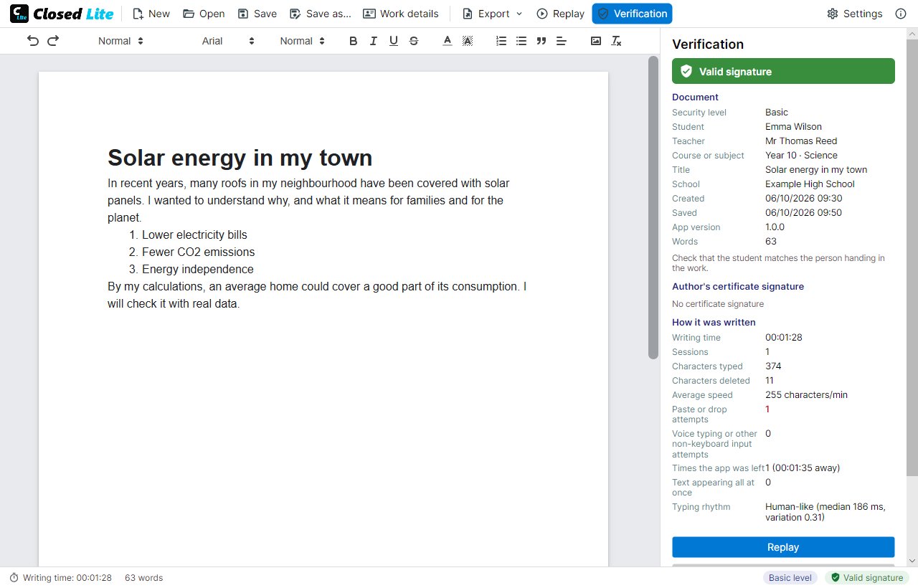Toggle strikethrough formatting
The height and width of the screenshot is (588, 918).
click(413, 41)
